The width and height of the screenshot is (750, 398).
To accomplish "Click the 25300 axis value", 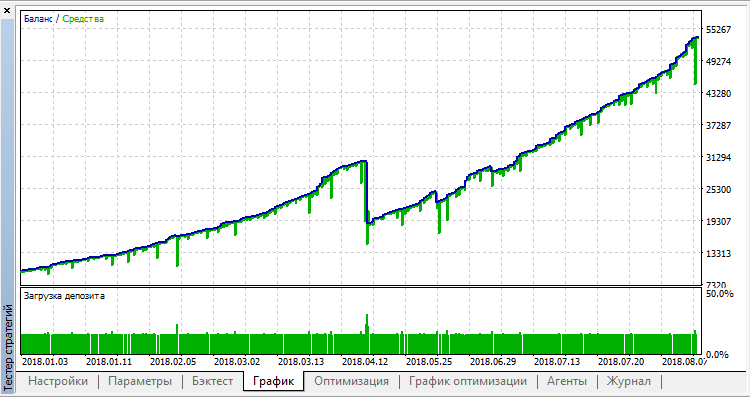I will tap(718, 189).
